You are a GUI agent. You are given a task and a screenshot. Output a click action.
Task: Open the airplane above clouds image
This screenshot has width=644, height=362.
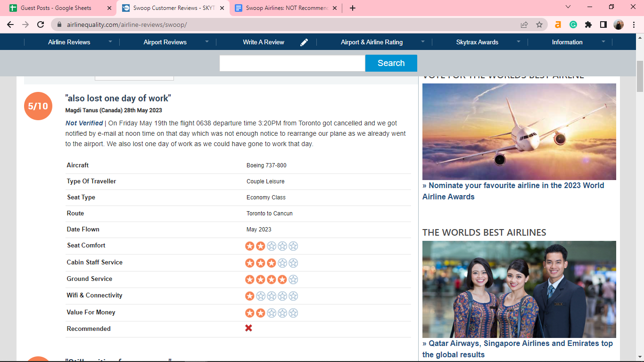(x=519, y=132)
